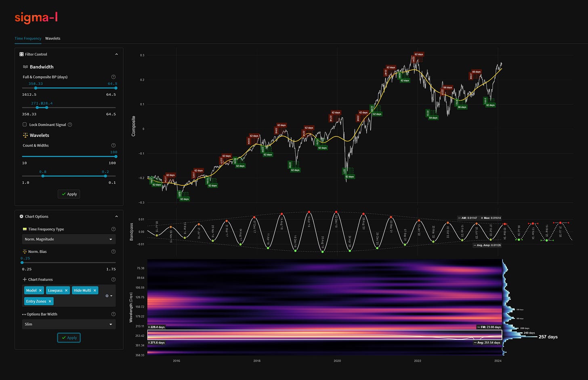Click the Time Frequency Type spectrum icon
The image size is (588, 380).
(x=25, y=229)
